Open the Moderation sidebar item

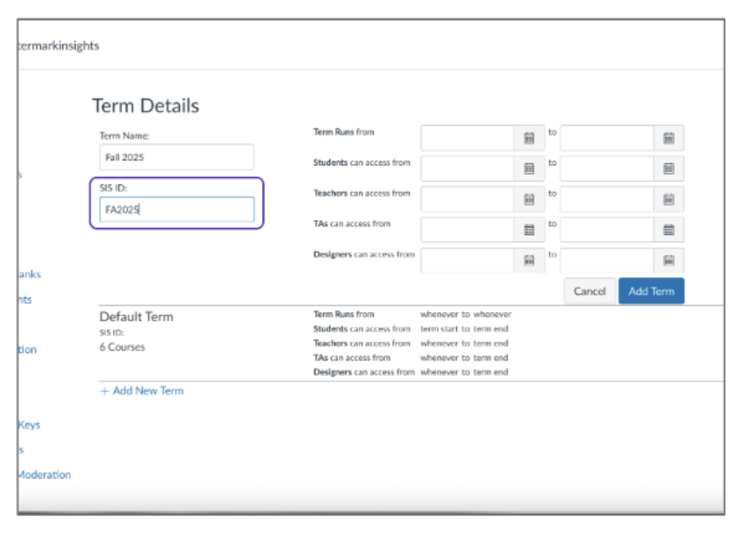pos(44,475)
